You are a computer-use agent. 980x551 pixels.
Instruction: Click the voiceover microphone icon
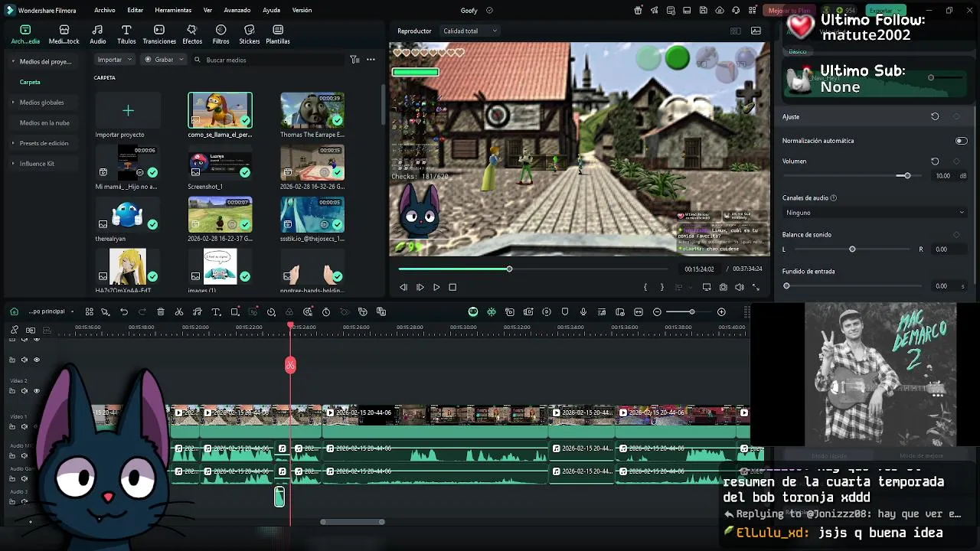(583, 311)
